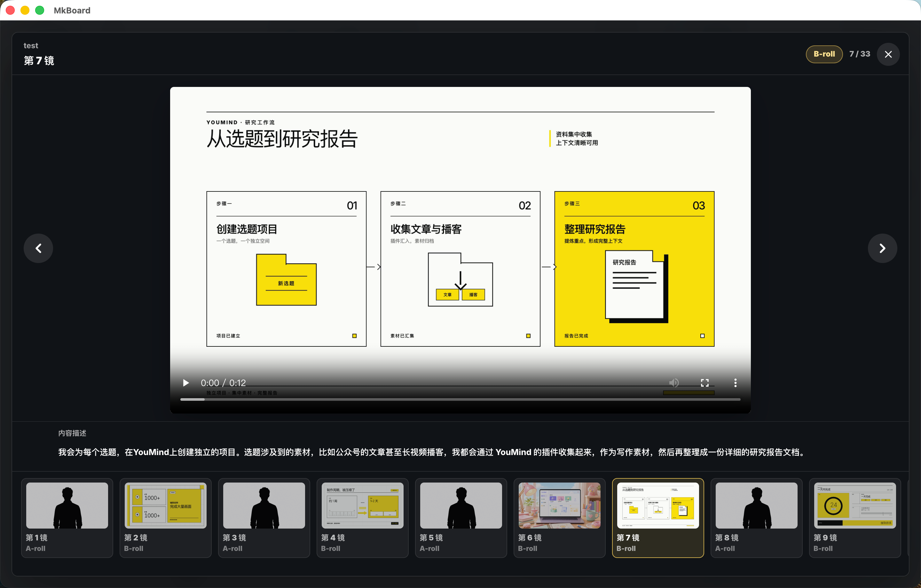
Task: Select the 第 1 镜 thumbnail
Action: point(67,518)
